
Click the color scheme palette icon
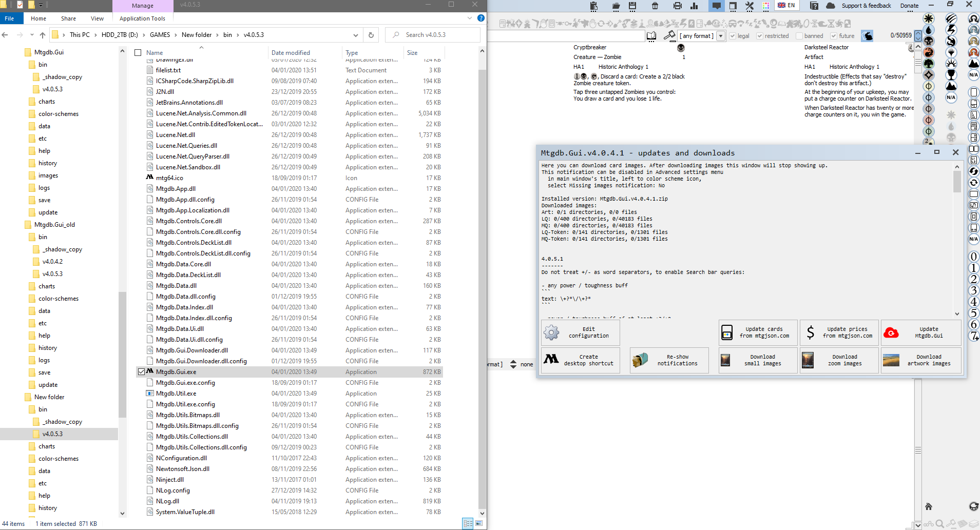point(766,6)
